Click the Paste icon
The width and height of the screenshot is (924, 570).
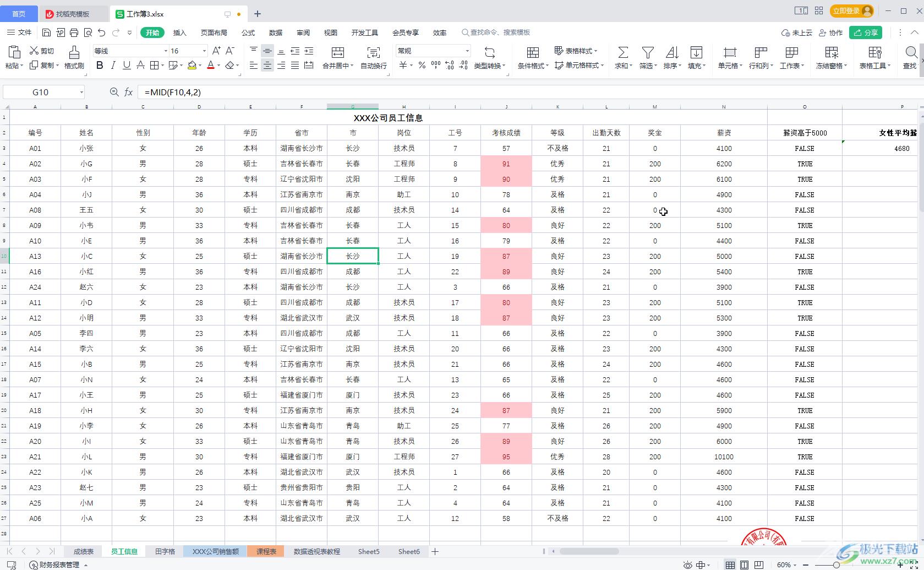[x=14, y=52]
